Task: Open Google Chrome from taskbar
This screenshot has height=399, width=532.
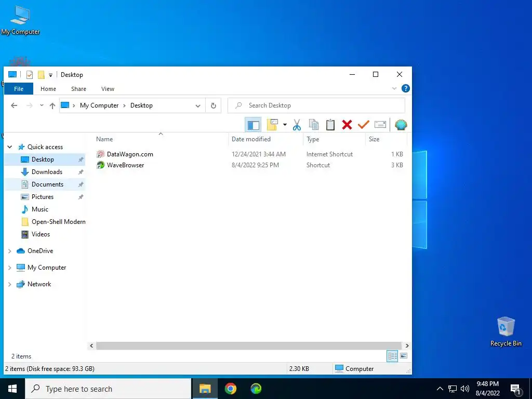Action: [230, 389]
